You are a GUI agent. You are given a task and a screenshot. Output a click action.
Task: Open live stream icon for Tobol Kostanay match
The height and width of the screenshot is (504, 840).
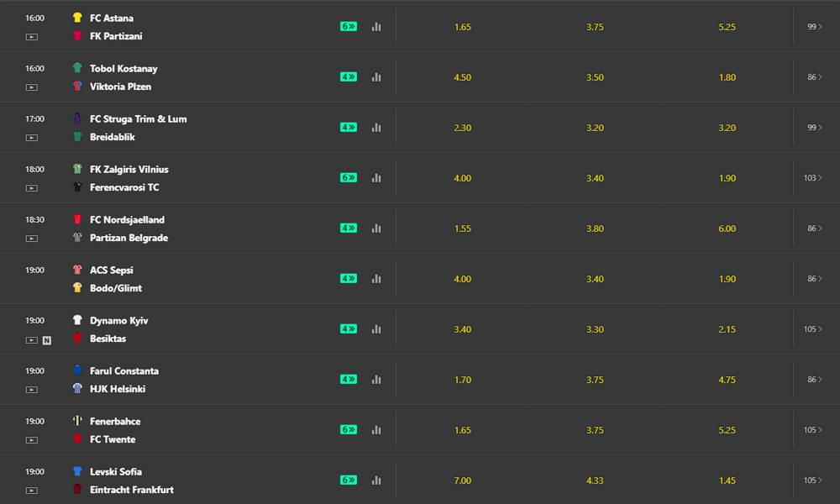[x=32, y=87]
